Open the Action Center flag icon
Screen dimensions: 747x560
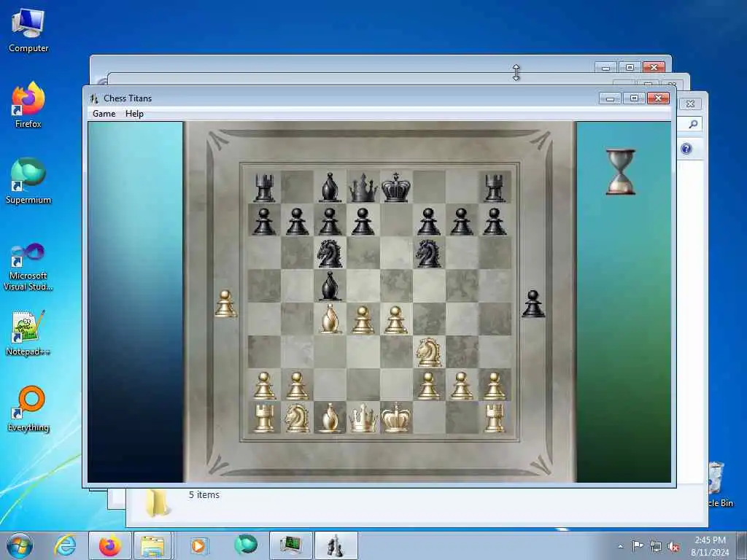click(x=638, y=545)
